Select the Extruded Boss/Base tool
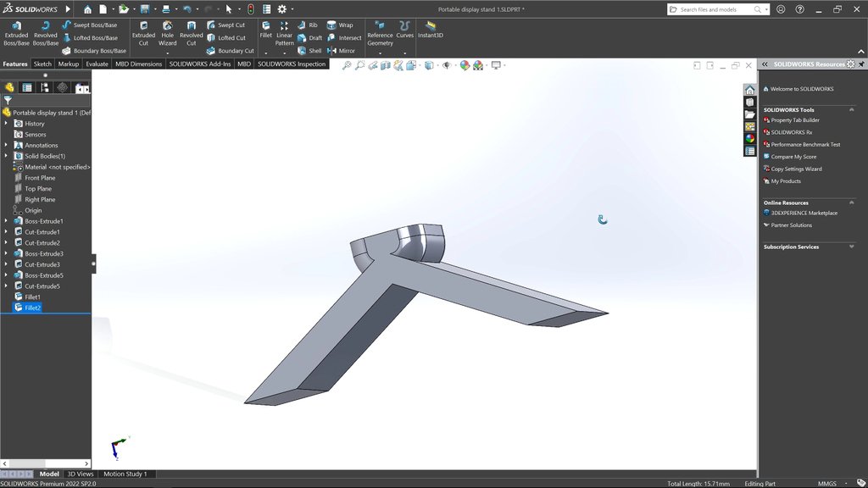The width and height of the screenshot is (868, 488). click(16, 33)
